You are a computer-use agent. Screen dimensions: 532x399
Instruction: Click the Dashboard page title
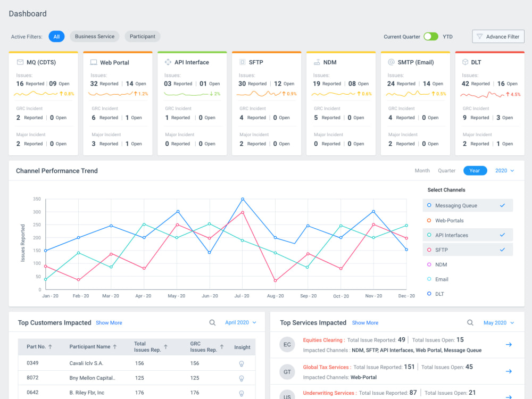(x=28, y=14)
